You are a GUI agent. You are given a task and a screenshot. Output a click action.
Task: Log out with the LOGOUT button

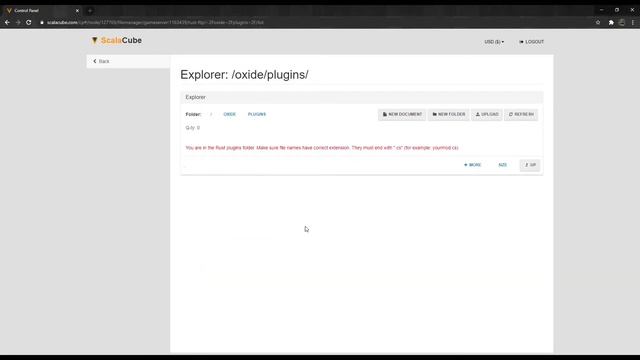(531, 42)
